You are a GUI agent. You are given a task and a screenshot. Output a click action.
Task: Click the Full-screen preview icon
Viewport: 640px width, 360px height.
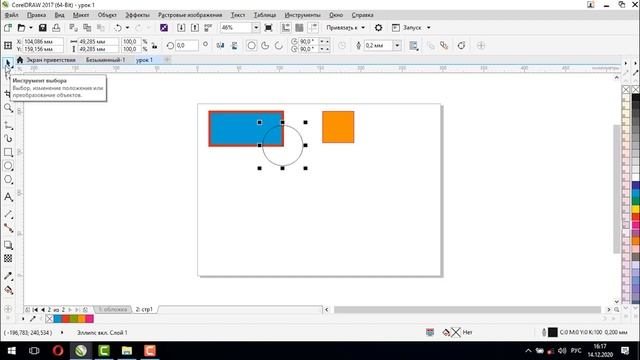(269, 28)
